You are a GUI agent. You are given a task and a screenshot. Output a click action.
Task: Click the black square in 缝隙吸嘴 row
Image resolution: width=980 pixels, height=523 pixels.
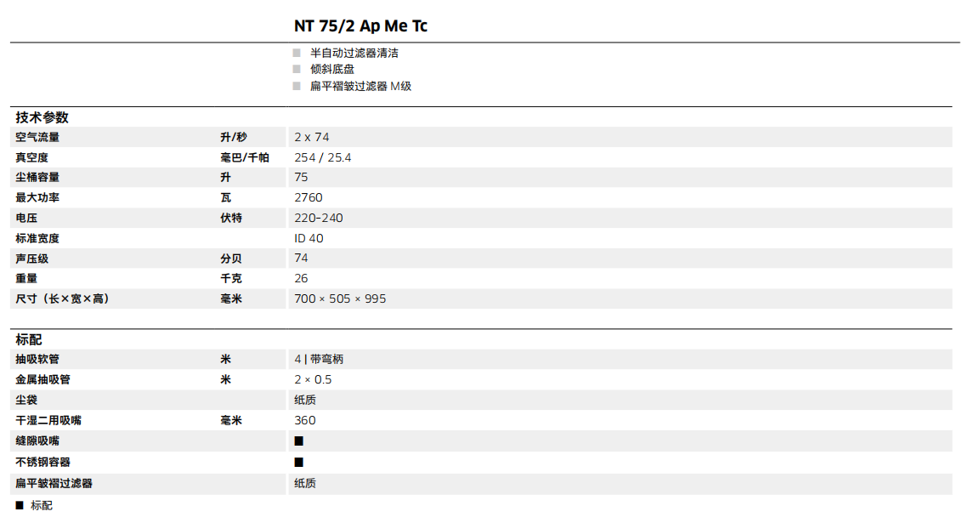click(x=299, y=441)
